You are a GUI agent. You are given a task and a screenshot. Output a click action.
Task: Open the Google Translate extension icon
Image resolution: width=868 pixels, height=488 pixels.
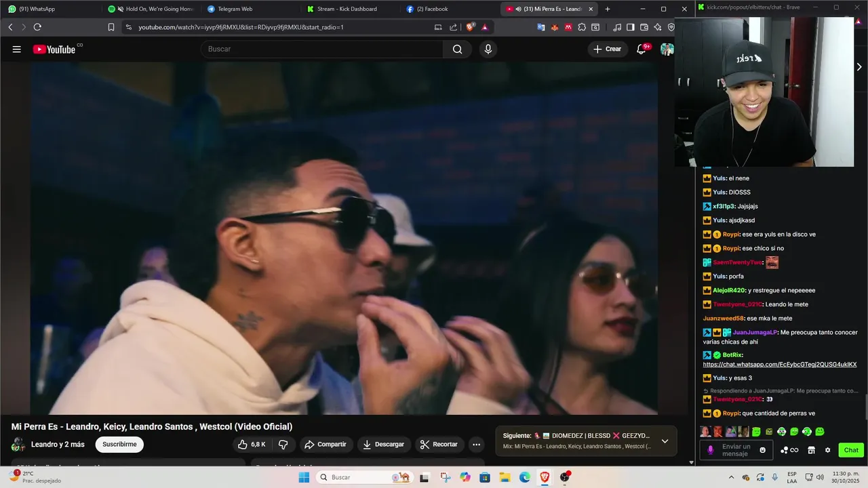click(x=541, y=27)
